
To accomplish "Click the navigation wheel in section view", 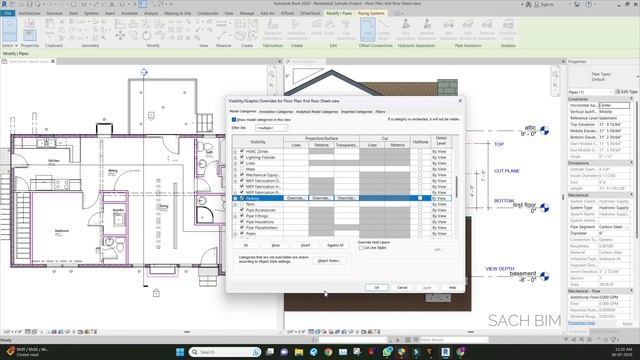I will (x=555, y=74).
